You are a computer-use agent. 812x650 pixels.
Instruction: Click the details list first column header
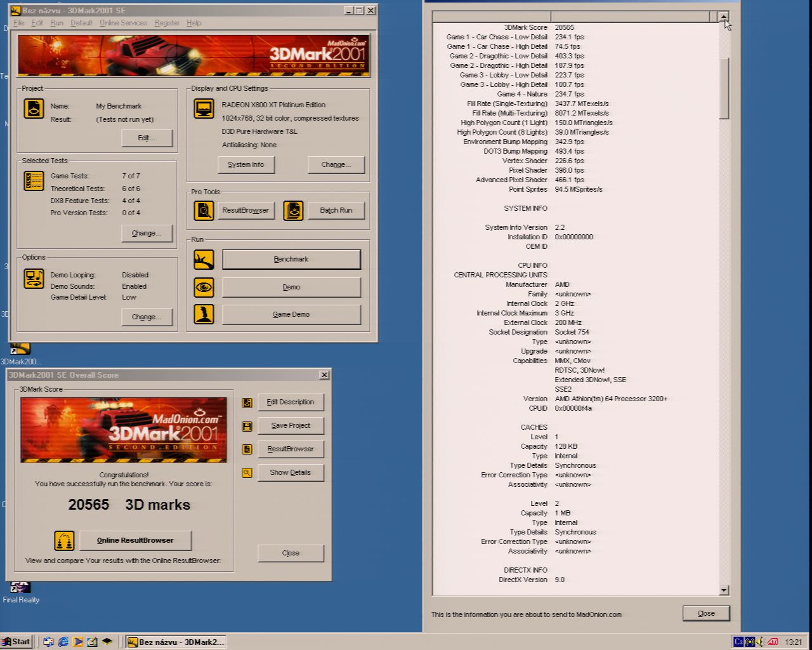coord(492,17)
